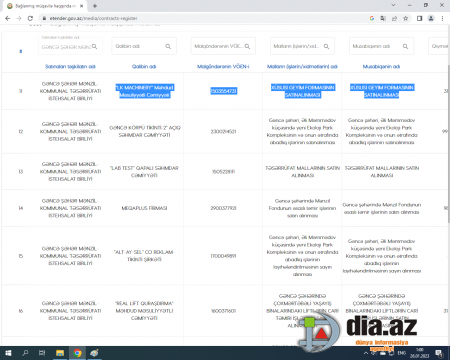Open the Windows Start menu
The height and width of the screenshot is (360, 450).
tap(8, 353)
